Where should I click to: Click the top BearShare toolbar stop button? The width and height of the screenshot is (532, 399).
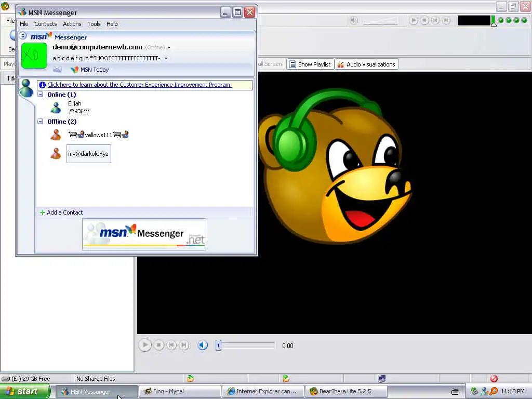tap(424, 20)
